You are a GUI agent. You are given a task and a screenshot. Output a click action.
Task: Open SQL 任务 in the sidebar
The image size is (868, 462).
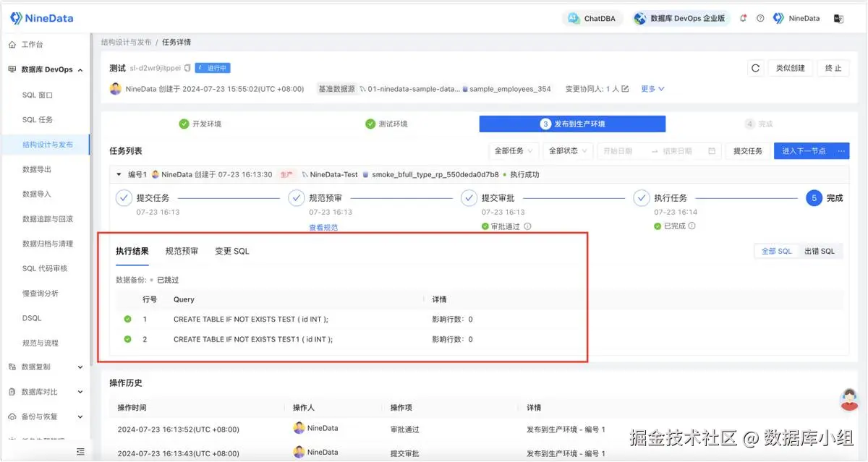38,119
